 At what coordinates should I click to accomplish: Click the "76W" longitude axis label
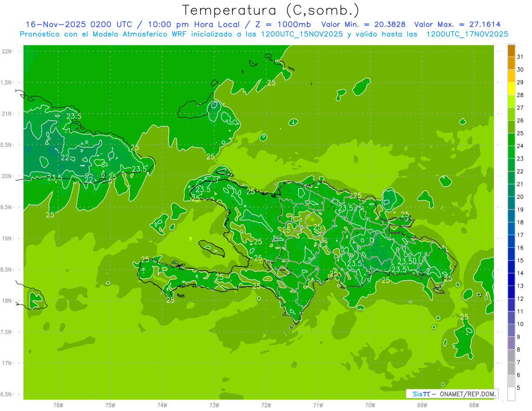coord(58,405)
